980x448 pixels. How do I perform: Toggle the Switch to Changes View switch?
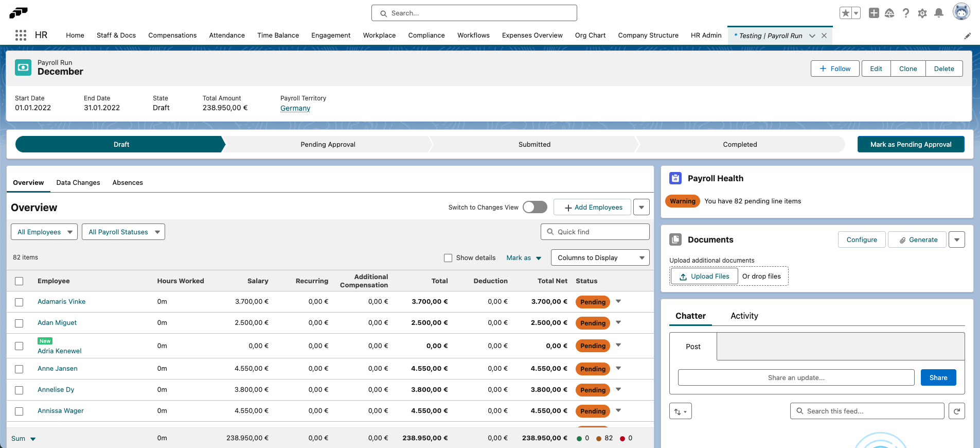(534, 207)
